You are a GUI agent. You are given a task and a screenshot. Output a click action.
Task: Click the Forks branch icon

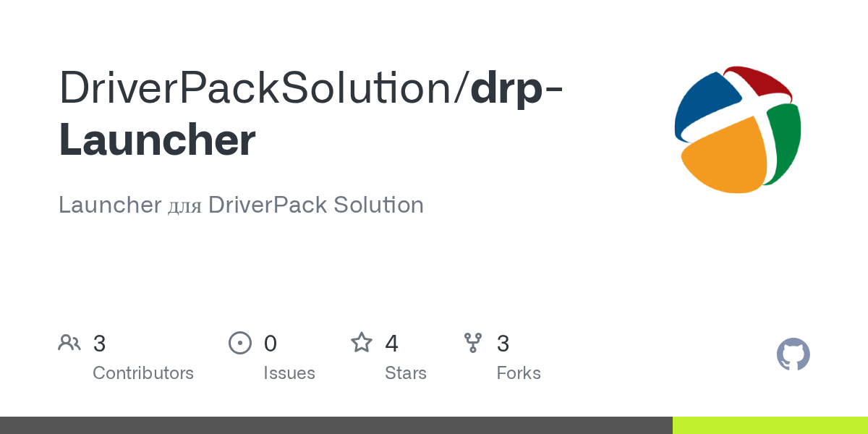tap(473, 343)
